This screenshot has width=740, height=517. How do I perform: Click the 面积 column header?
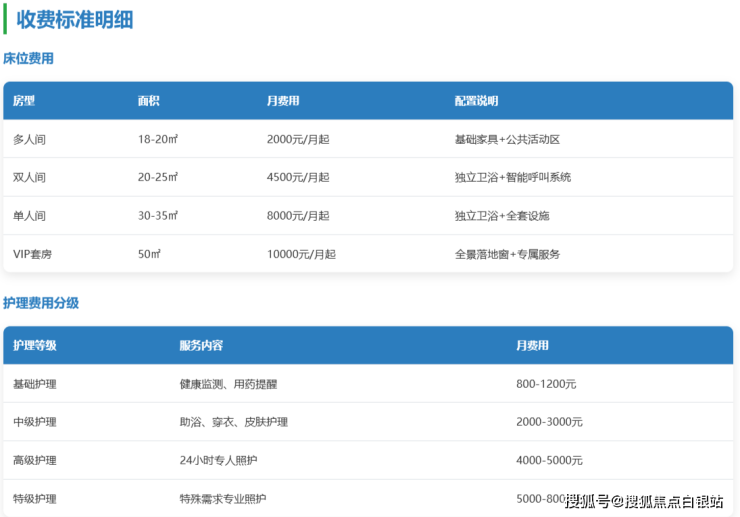(x=149, y=101)
